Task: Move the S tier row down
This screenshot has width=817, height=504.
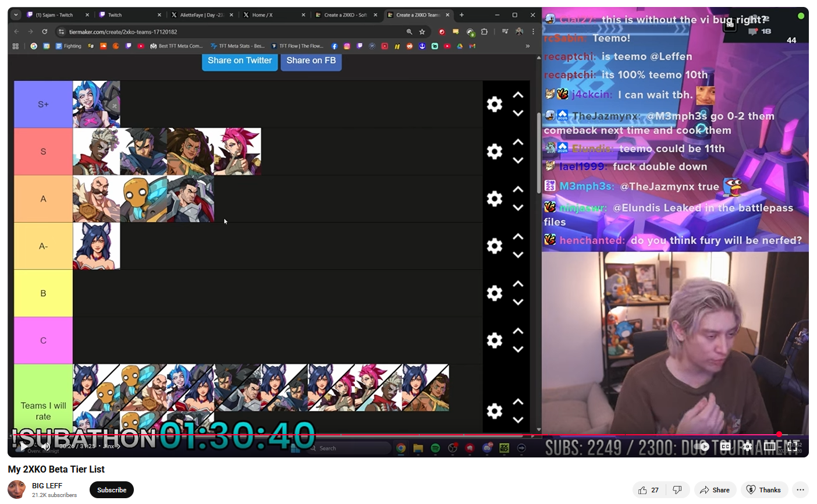Action: (x=518, y=161)
